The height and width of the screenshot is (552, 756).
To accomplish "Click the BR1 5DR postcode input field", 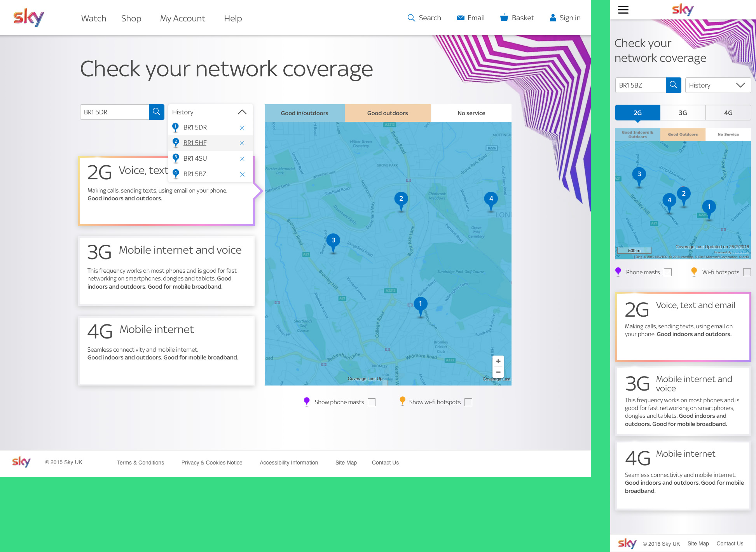I will (x=114, y=112).
